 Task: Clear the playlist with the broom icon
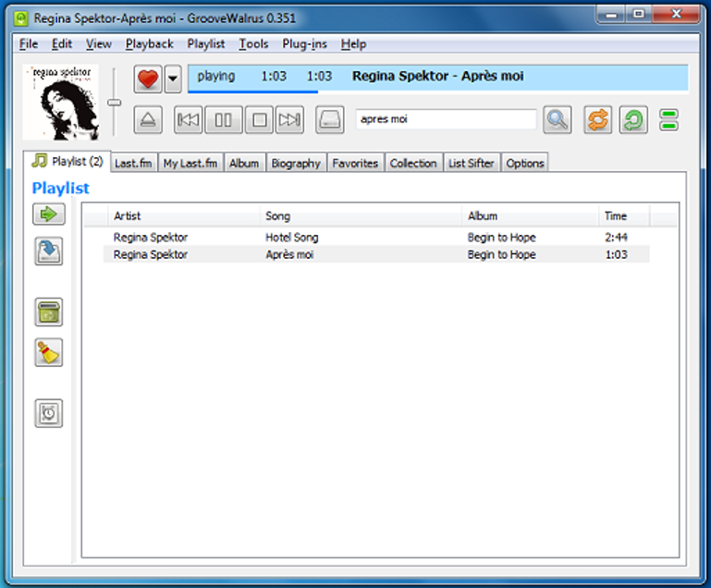(x=48, y=352)
